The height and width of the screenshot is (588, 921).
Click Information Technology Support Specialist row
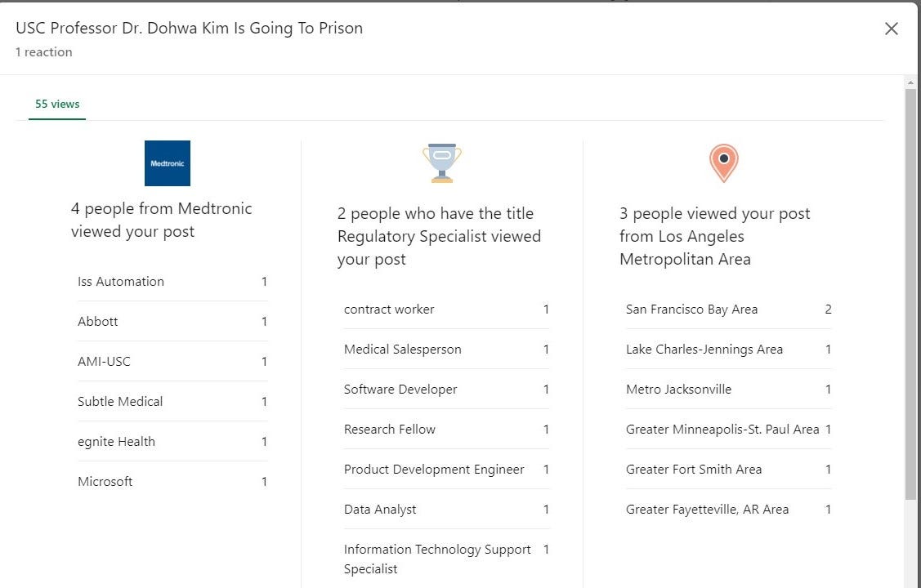446,559
